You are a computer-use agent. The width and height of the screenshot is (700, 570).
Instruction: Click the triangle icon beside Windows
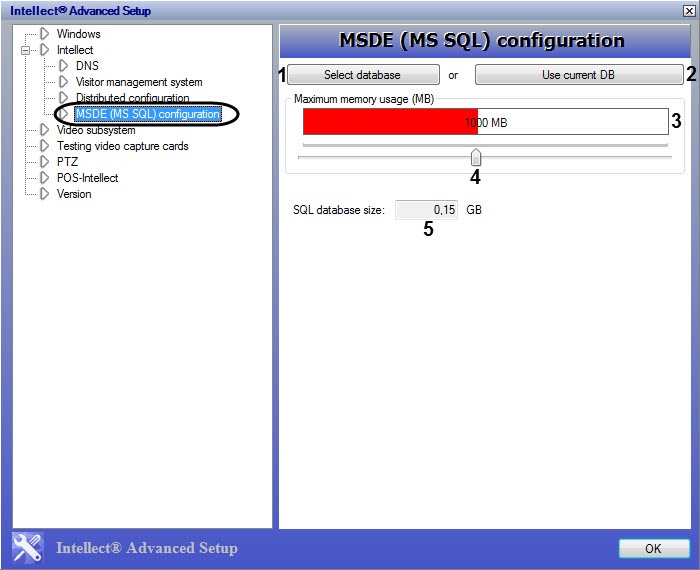[x=44, y=33]
